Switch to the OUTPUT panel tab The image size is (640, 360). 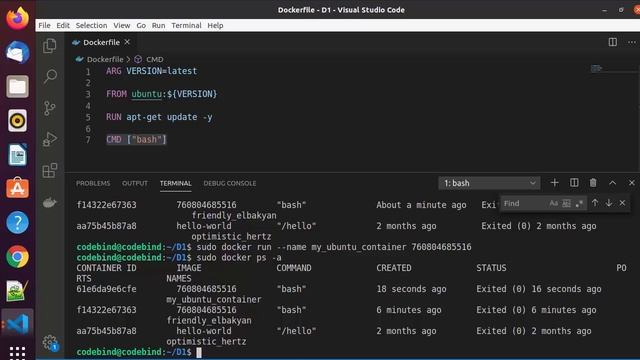tap(135, 183)
